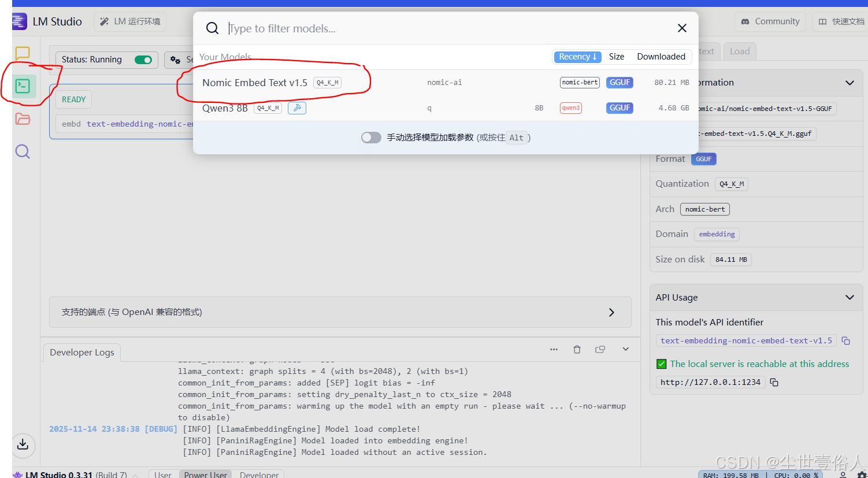This screenshot has width=868, height=478.
Task: Click the qwen3 architecture tag
Action: 571,108
